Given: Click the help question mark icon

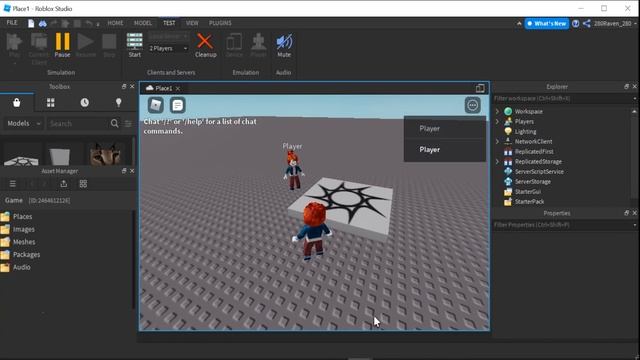Looking at the screenshot, I should (576, 24).
